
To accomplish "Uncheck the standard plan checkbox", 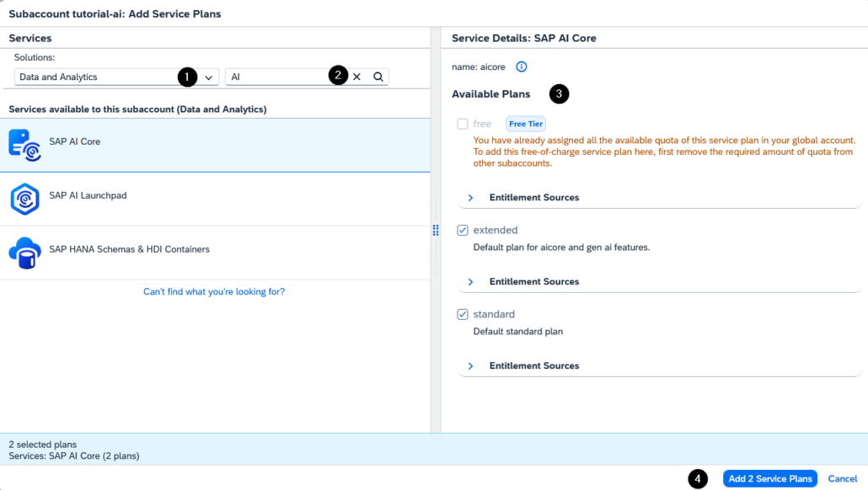I will 463,314.
